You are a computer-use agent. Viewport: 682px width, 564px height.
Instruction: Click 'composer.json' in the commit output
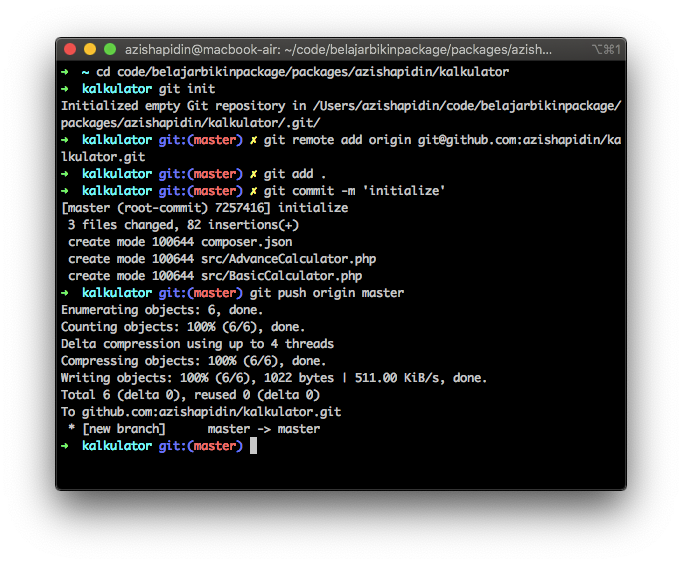[247, 242]
